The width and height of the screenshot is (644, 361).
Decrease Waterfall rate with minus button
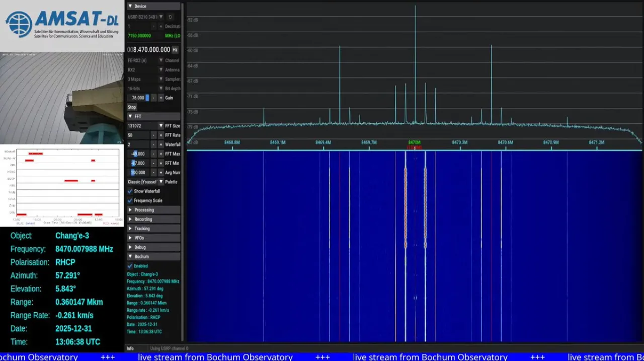click(154, 145)
